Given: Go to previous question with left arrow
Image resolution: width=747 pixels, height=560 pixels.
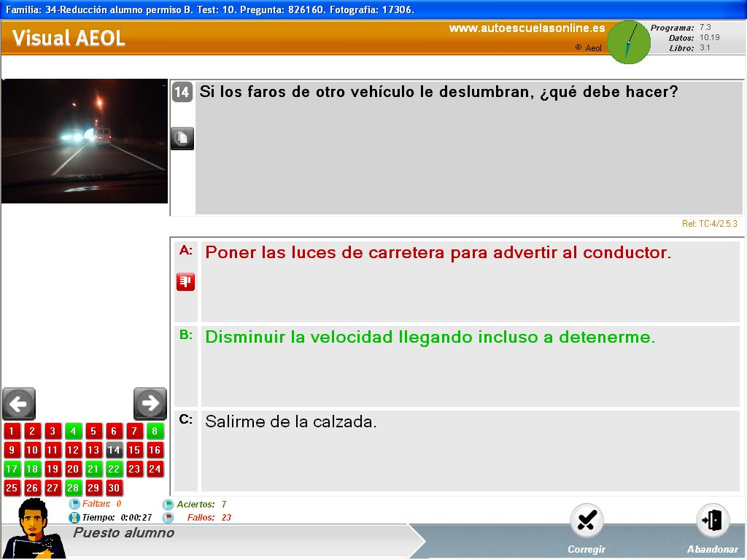Looking at the screenshot, I should point(19,403).
